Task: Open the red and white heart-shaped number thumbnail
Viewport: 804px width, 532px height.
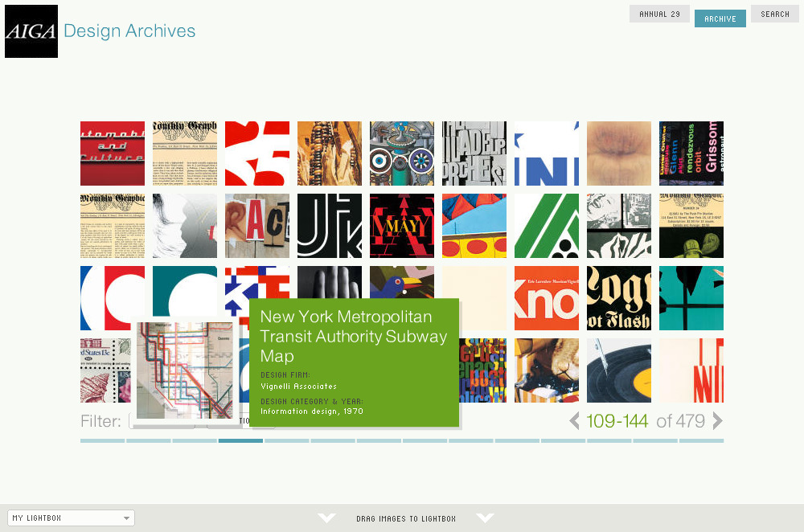Action: [x=257, y=153]
